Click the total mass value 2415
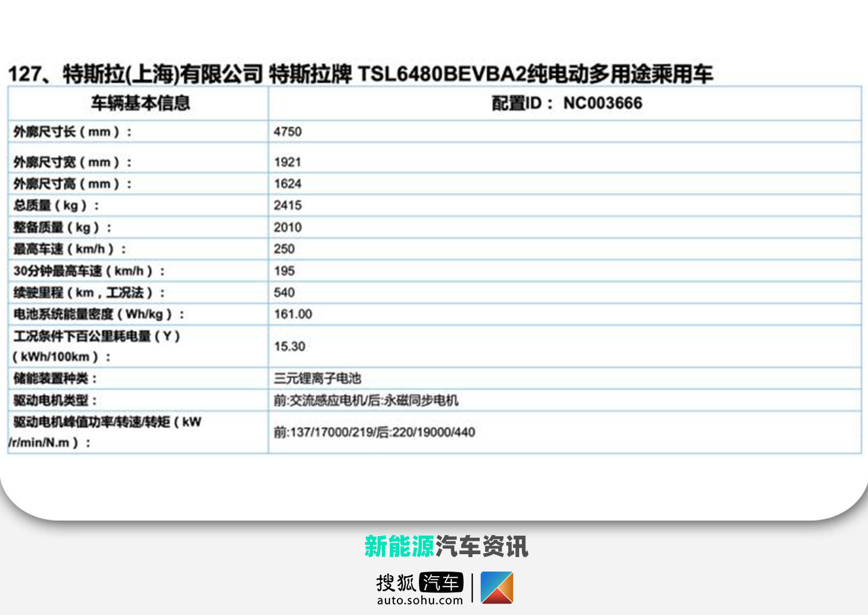Viewport: 868px width, 615px height. coord(288,205)
